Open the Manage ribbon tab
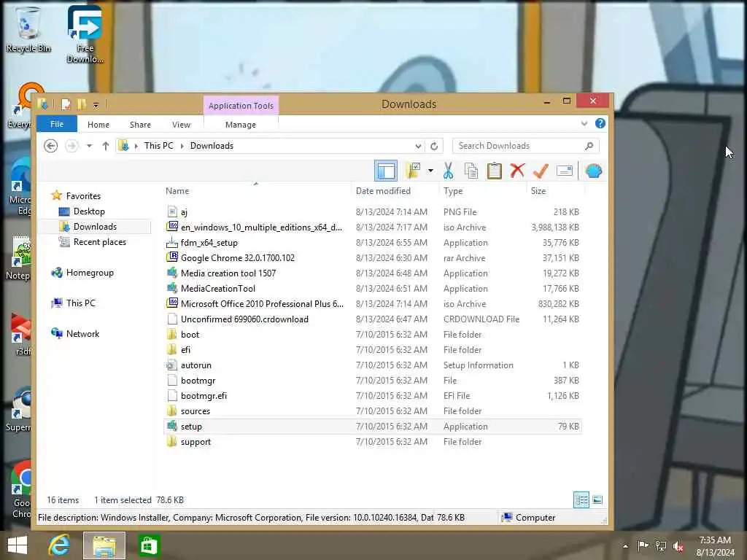 (241, 124)
